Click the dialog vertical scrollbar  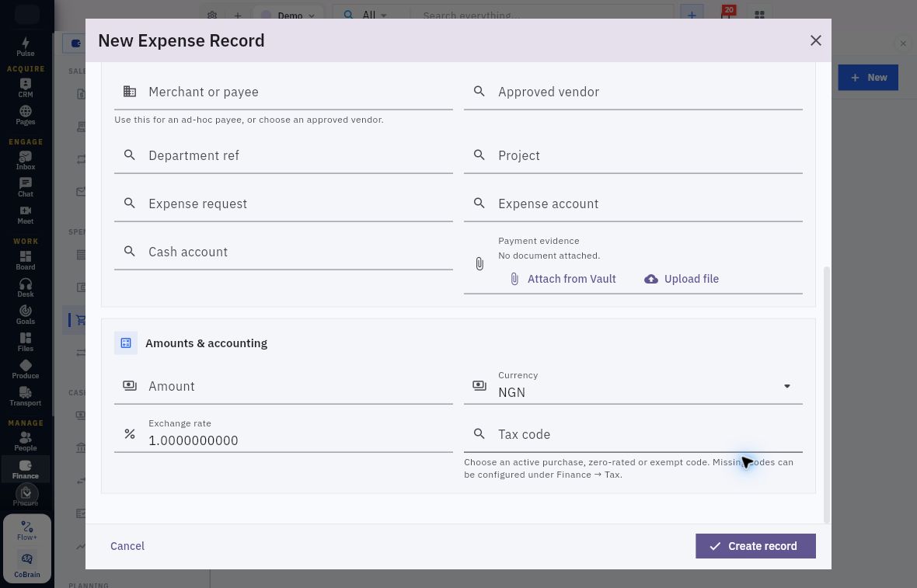(826, 395)
